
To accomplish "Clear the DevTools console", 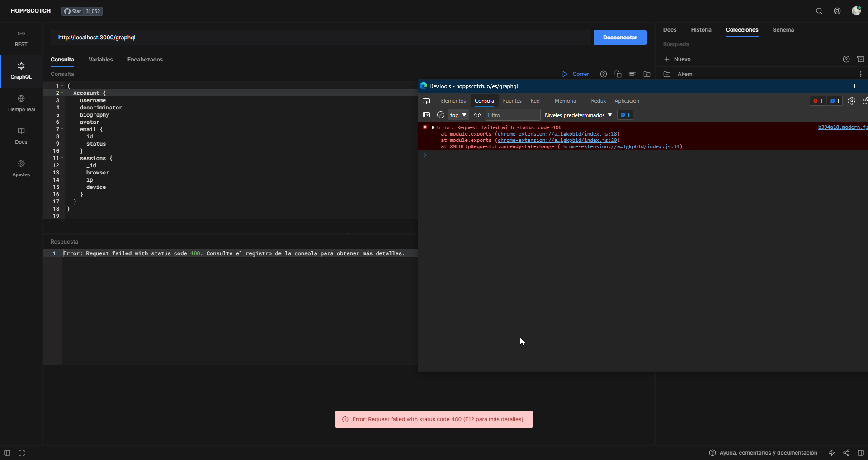I will [441, 115].
